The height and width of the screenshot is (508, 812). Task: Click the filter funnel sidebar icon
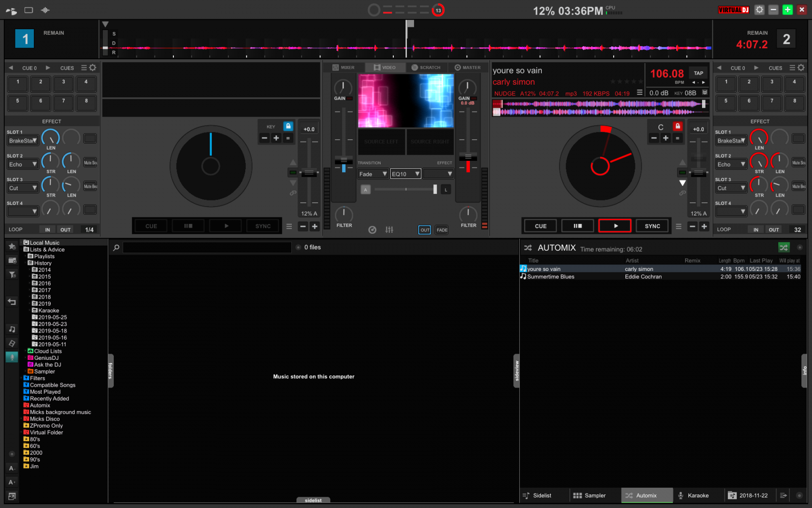(x=12, y=274)
